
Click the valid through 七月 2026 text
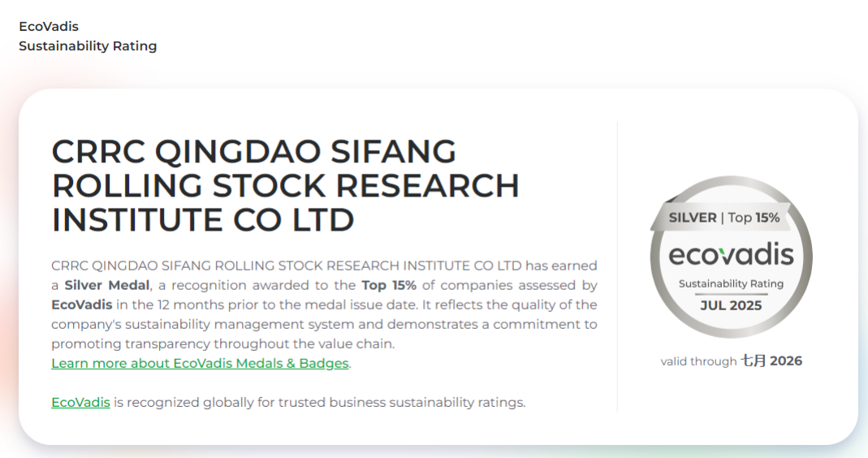click(x=699, y=361)
